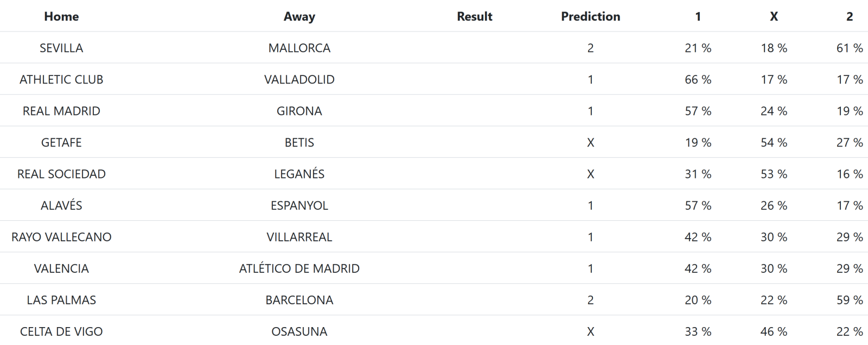
Task: Click the Away column header
Action: [x=299, y=16]
